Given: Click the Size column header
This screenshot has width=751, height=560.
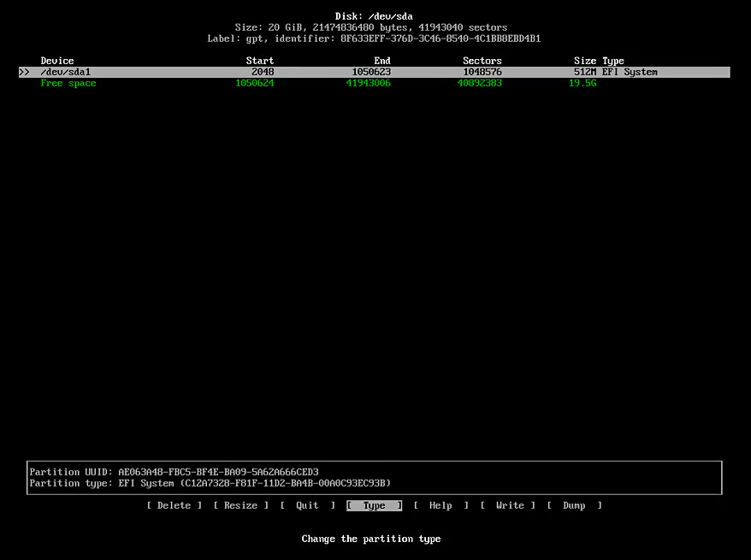Looking at the screenshot, I should [585, 61].
